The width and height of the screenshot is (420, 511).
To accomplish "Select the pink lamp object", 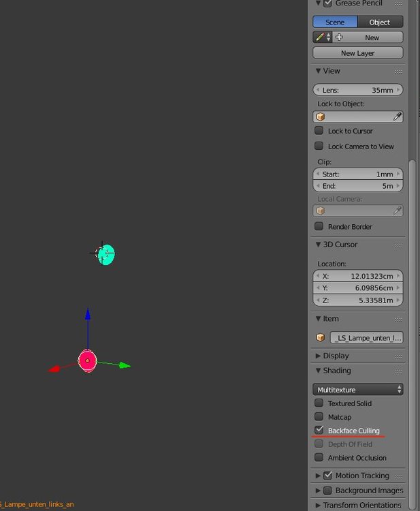I will 87,360.
